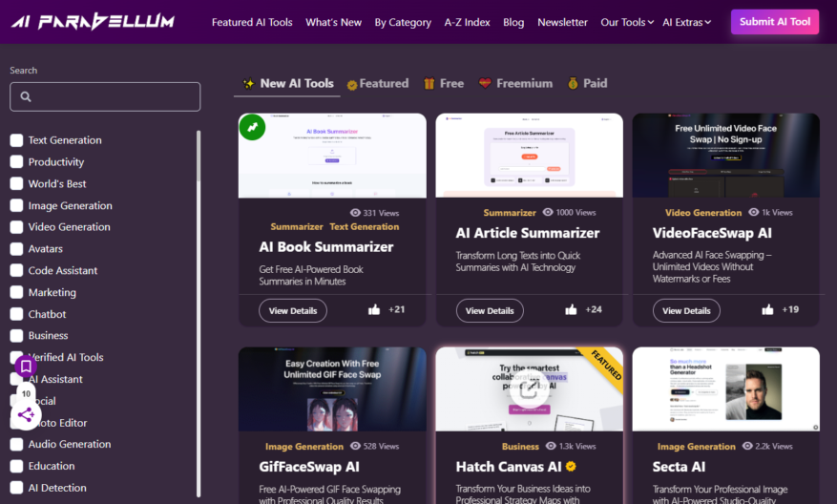This screenshot has width=837, height=504.
Task: Open the GifFaceSwap AI title link
Action: pos(309,467)
